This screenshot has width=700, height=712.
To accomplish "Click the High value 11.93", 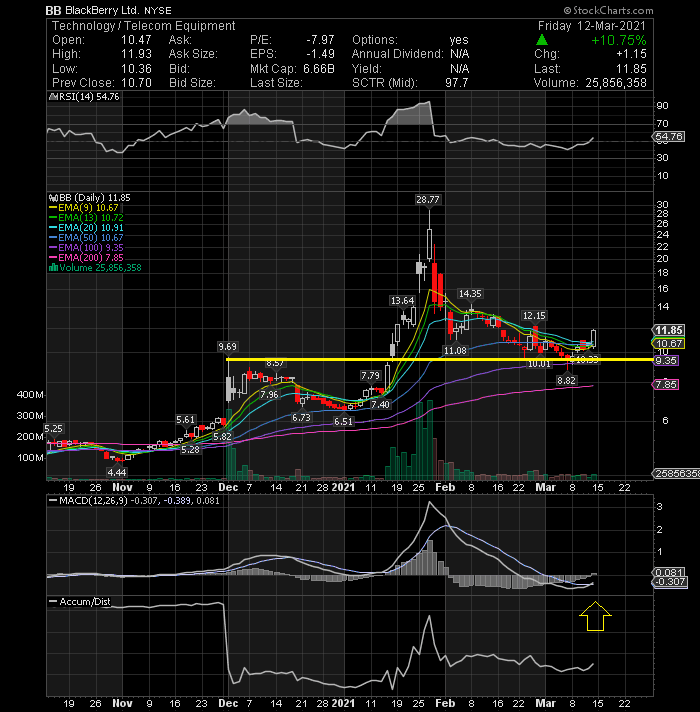I will pos(136,54).
